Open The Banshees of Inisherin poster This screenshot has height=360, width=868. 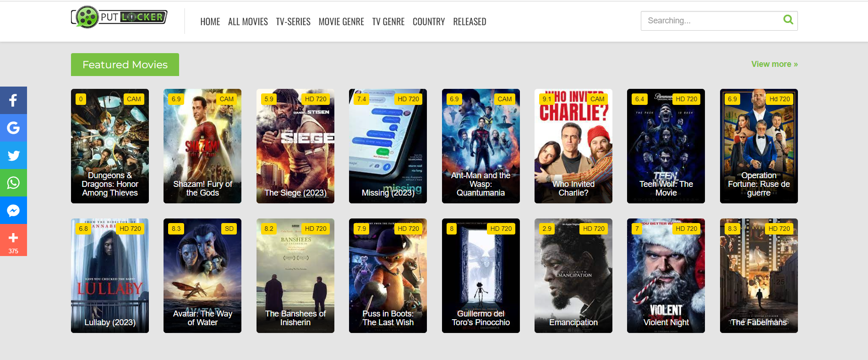(x=295, y=276)
